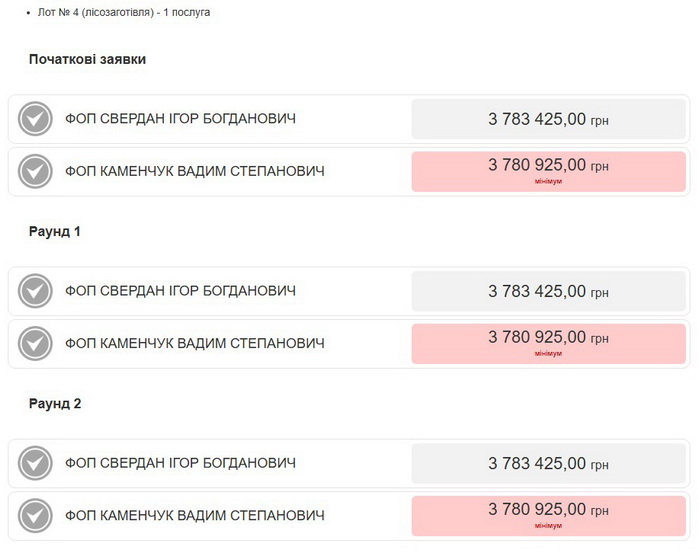Click pink minimum price box in Початкові заявки
Image resolution: width=698 pixels, height=560 pixels.
click(548, 171)
